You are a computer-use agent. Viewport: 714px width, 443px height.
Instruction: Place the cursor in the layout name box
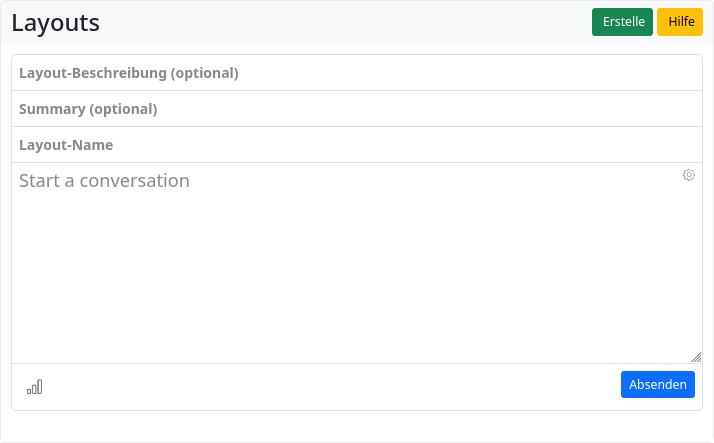[357, 145]
